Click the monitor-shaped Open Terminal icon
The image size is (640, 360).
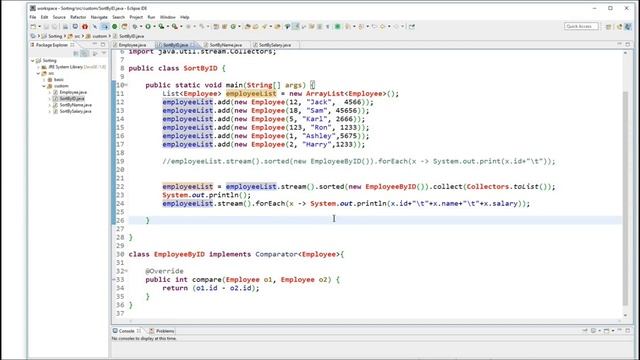75,27
